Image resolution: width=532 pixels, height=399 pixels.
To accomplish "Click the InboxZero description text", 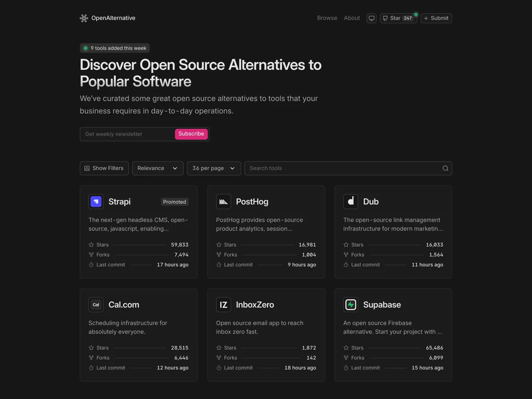I will [x=260, y=328].
